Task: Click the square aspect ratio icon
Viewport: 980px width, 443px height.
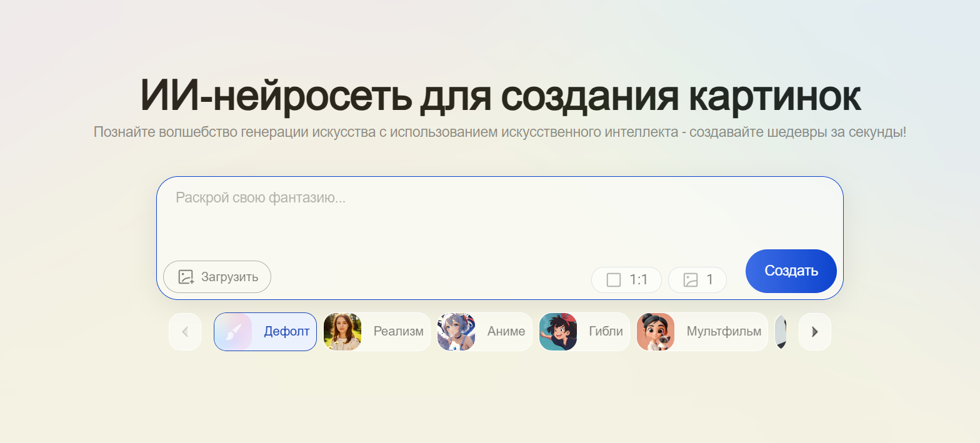Action: click(x=614, y=280)
